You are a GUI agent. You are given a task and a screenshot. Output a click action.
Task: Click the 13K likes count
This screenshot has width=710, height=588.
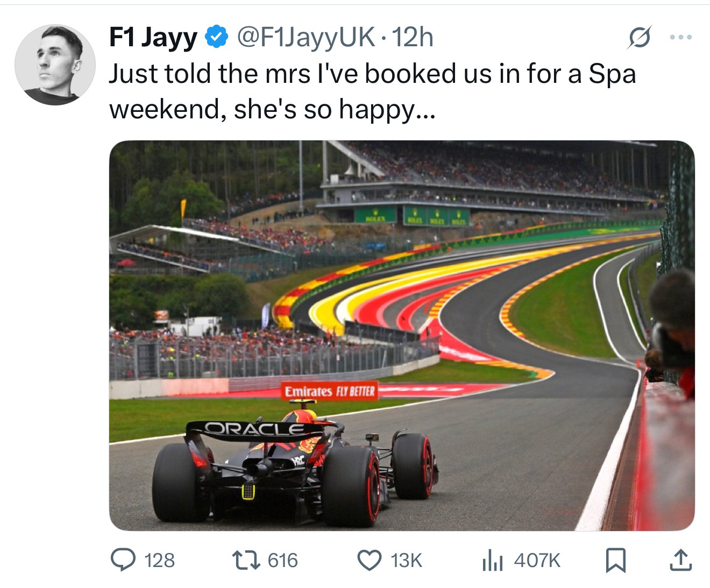tap(406, 561)
